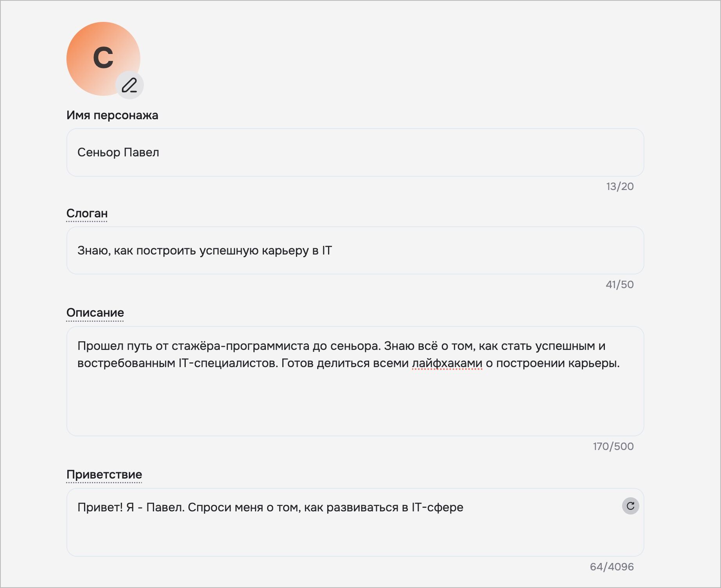Image resolution: width=721 pixels, height=588 pixels.
Task: Place cursor on Сеньор in name field
Action: coord(99,152)
